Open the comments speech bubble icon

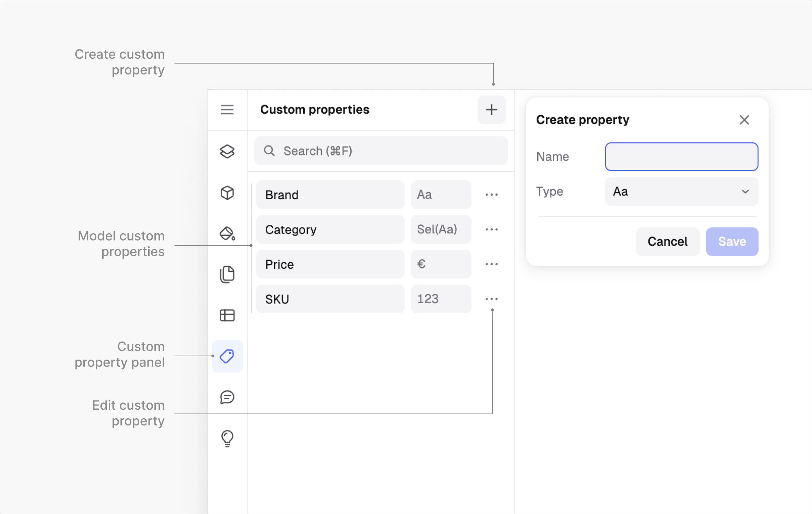pos(227,397)
